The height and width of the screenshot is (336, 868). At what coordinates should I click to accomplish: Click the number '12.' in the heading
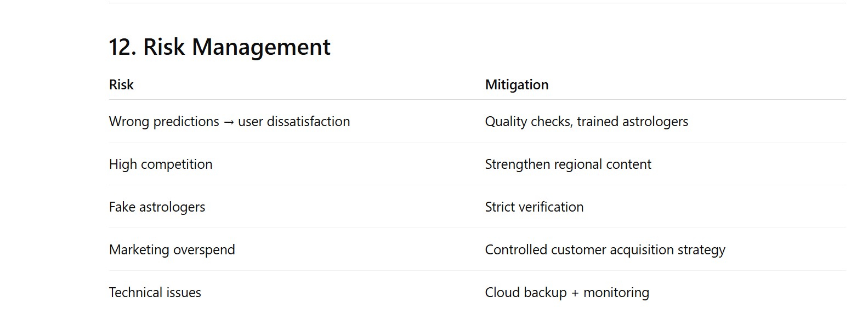pos(122,47)
